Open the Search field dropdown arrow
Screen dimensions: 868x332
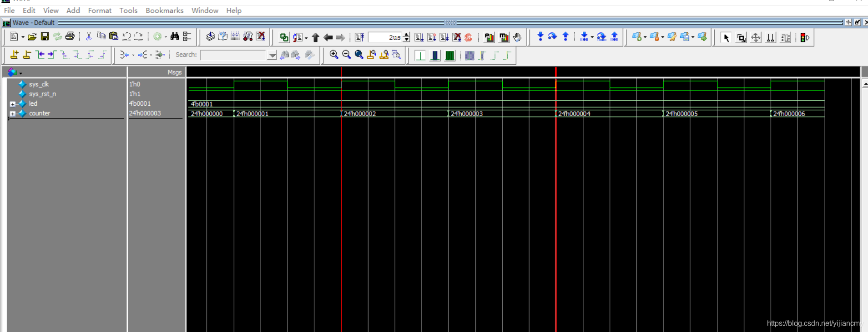[272, 55]
